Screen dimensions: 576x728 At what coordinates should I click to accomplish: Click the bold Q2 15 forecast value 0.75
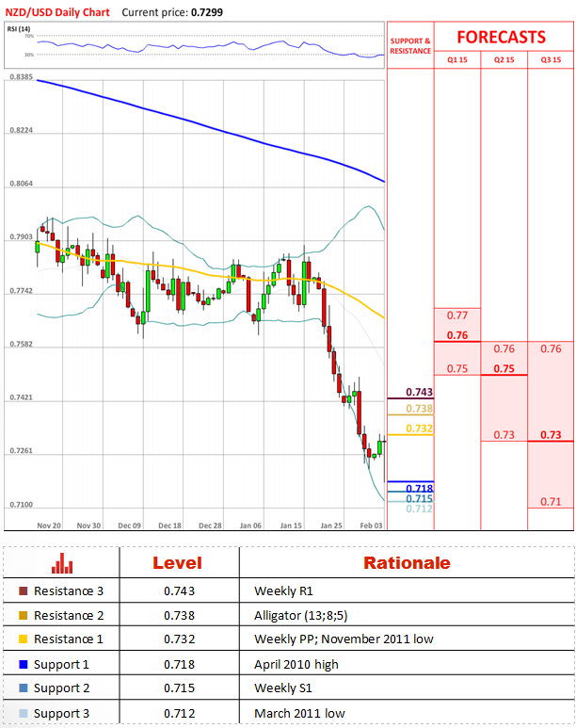pos(504,368)
